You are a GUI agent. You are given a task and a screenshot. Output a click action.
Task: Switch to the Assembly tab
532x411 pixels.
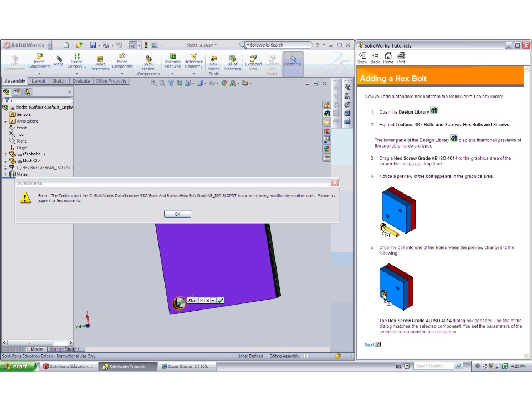[x=15, y=81]
